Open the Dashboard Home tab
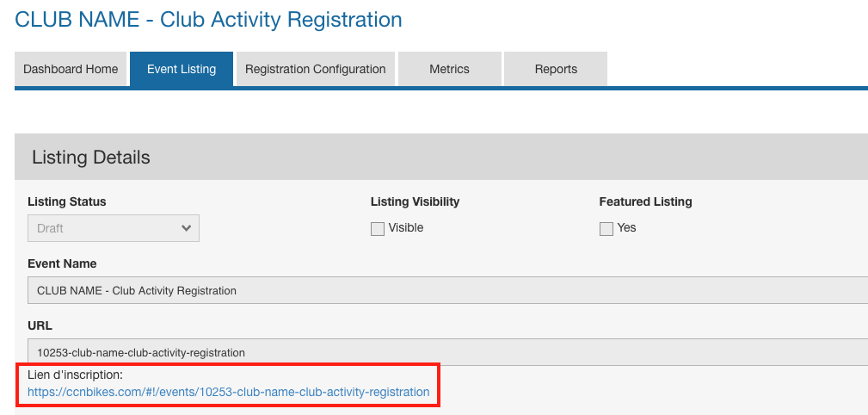Viewport: 868px width, 415px height. point(71,69)
